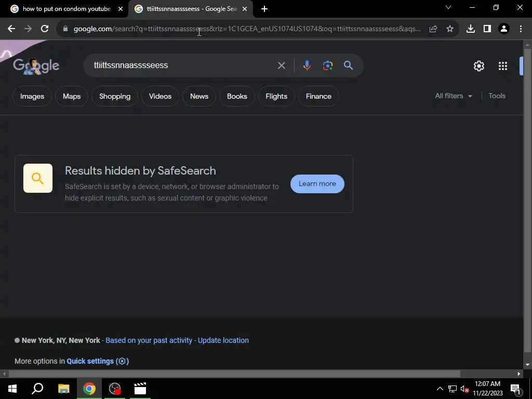Open Chrome profile avatar
The width and height of the screenshot is (532, 399).
coord(504,29)
